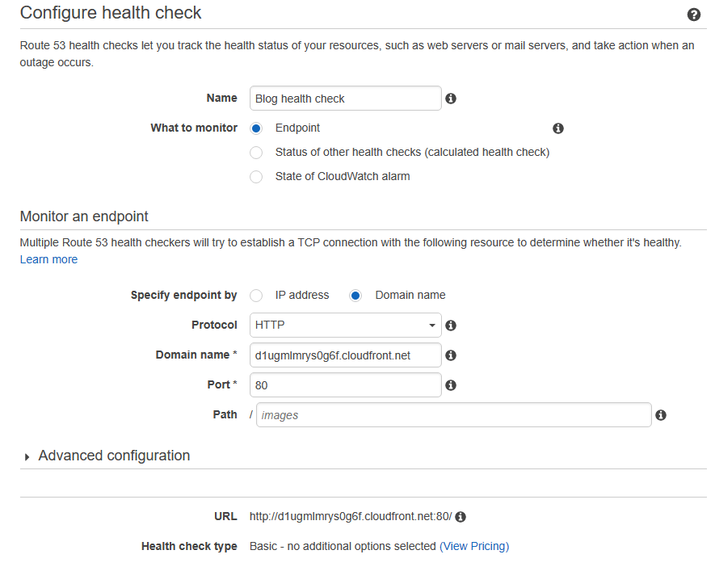Screen dimensions: 715x588
Task: Select Domain name endpoint option
Action: [x=355, y=296]
